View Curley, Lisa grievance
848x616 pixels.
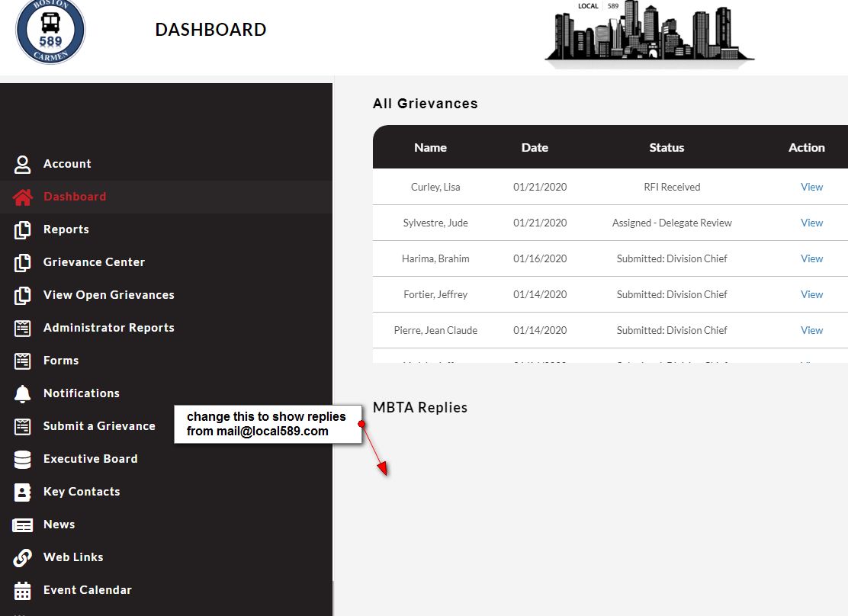tap(811, 187)
